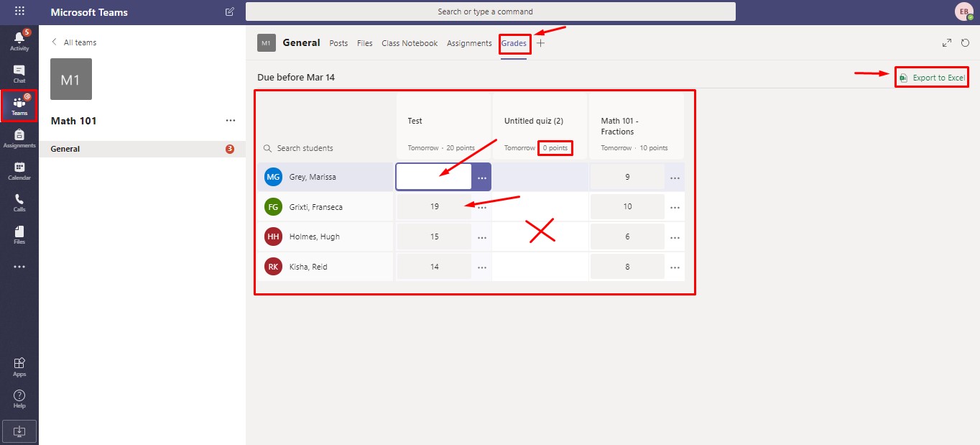Open more options for Grey, Marissa Test grade
The width and height of the screenshot is (980, 445).
(481, 178)
